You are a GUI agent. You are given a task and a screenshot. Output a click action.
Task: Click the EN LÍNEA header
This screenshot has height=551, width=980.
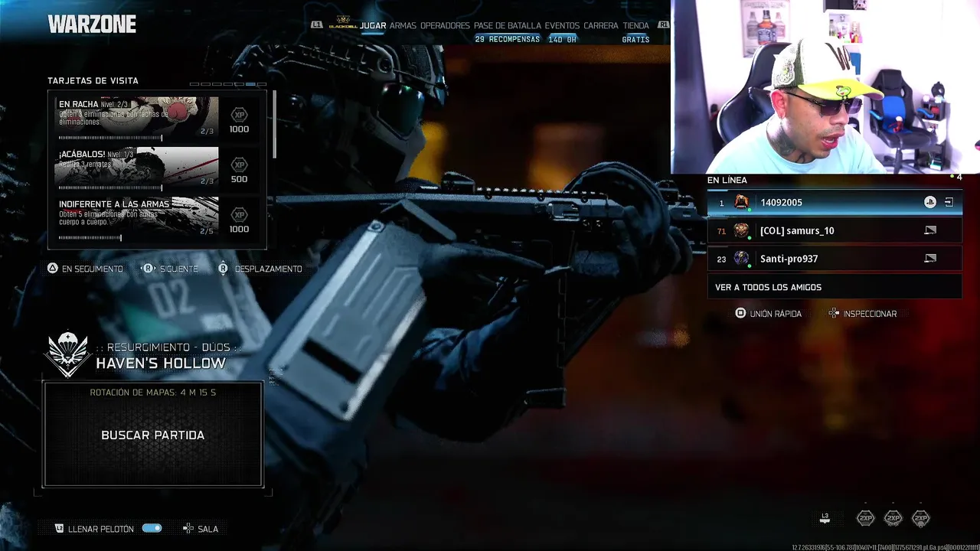(727, 180)
